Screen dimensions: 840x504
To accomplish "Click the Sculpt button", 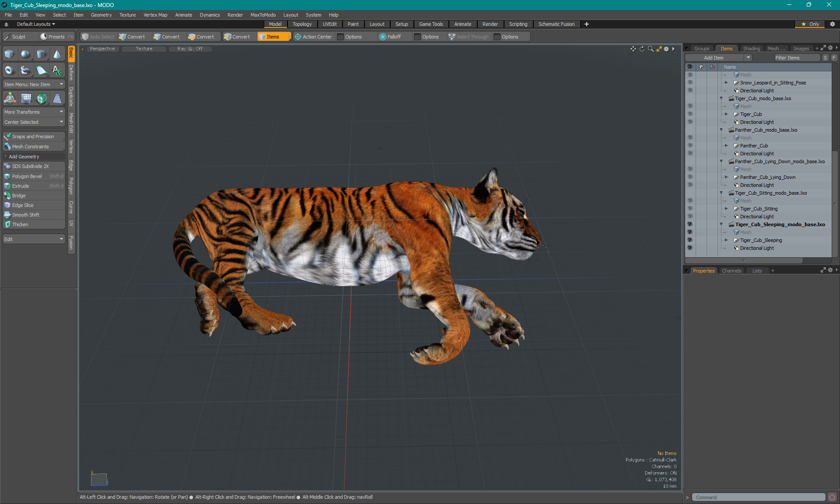I will click(19, 37).
